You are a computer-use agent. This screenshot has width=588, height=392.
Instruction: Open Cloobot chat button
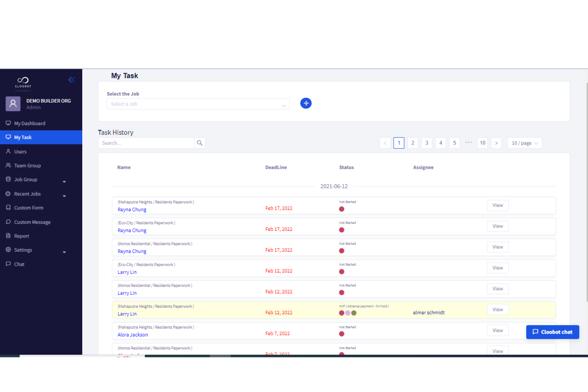553,332
